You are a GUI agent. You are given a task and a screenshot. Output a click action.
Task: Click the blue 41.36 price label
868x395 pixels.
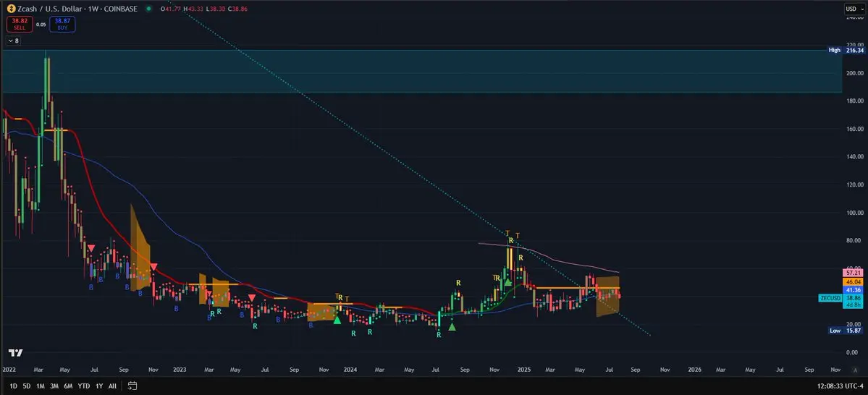click(854, 290)
